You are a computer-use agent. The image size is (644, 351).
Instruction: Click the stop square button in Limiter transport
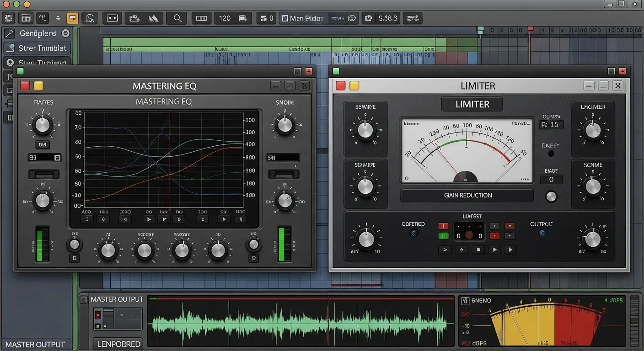click(x=478, y=250)
